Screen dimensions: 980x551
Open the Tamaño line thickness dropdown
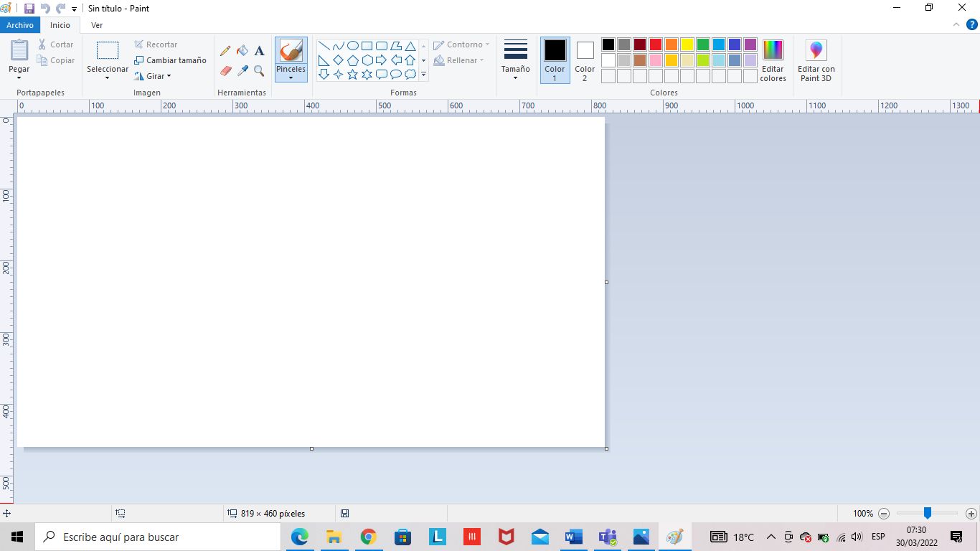pyautogui.click(x=514, y=61)
